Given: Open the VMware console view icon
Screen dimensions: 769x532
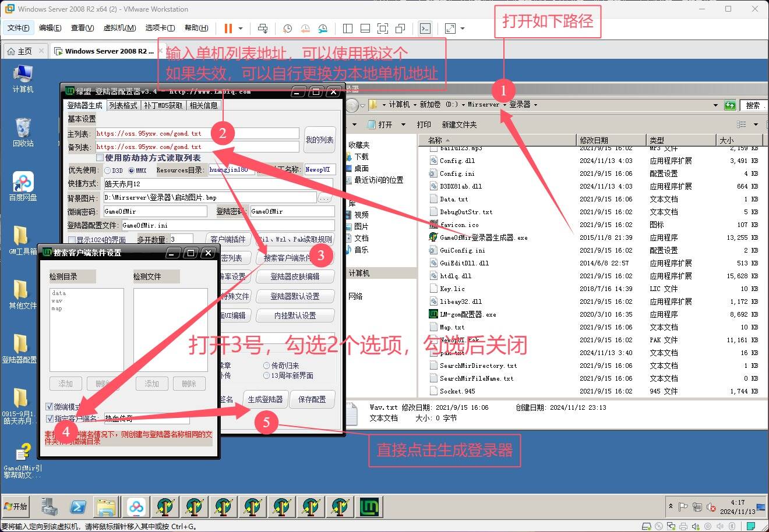Looking at the screenshot, I should point(425,28).
